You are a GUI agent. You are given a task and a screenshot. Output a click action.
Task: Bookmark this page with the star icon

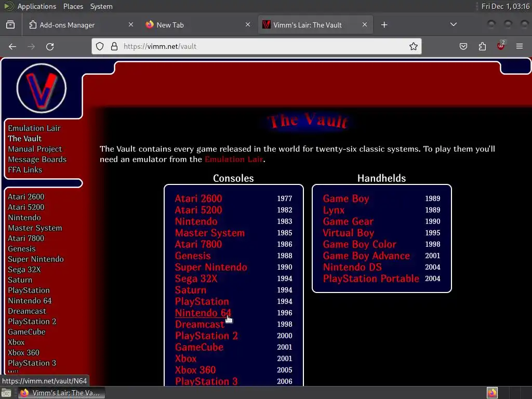(413, 46)
